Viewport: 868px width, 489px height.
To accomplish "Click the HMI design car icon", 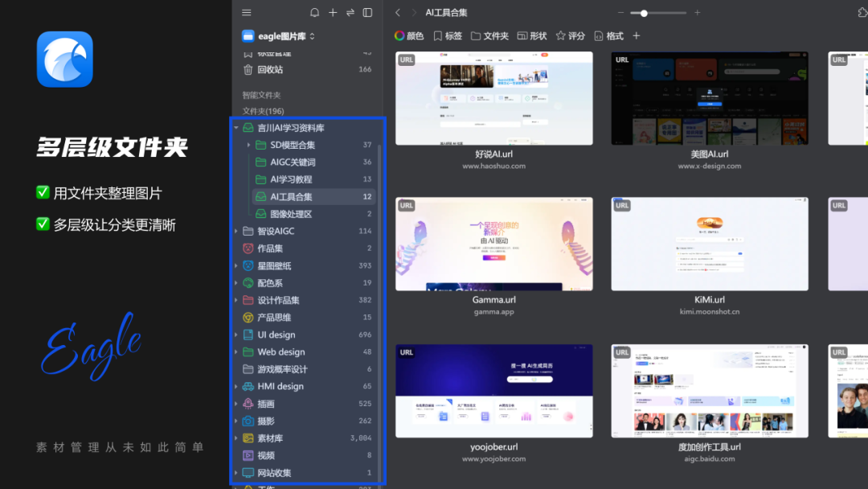I will pyautogui.click(x=248, y=387).
